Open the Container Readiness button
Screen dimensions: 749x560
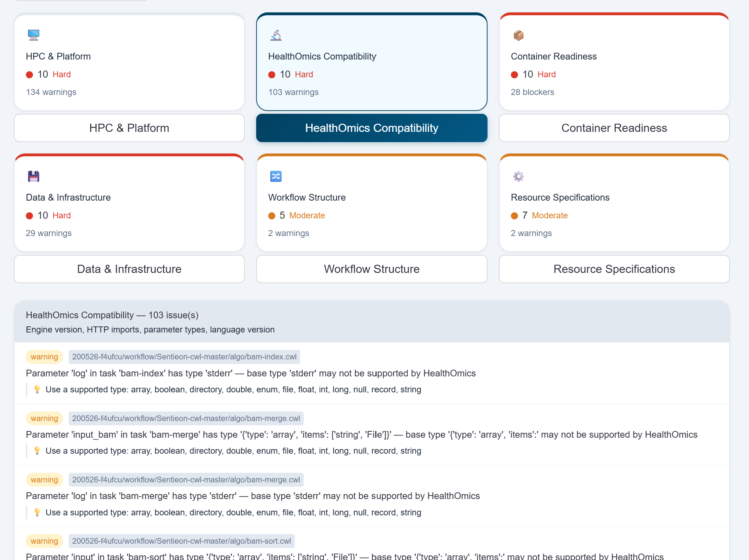[x=614, y=128]
